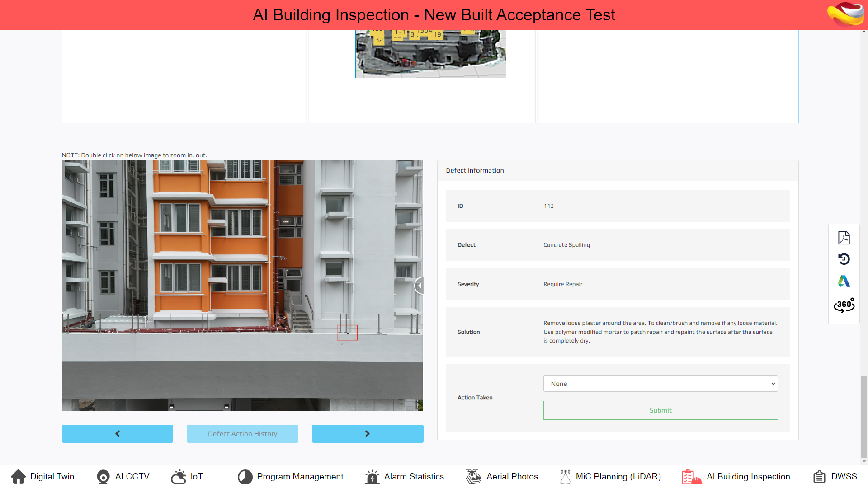
Task: Click the PDF export icon
Action: [844, 238]
